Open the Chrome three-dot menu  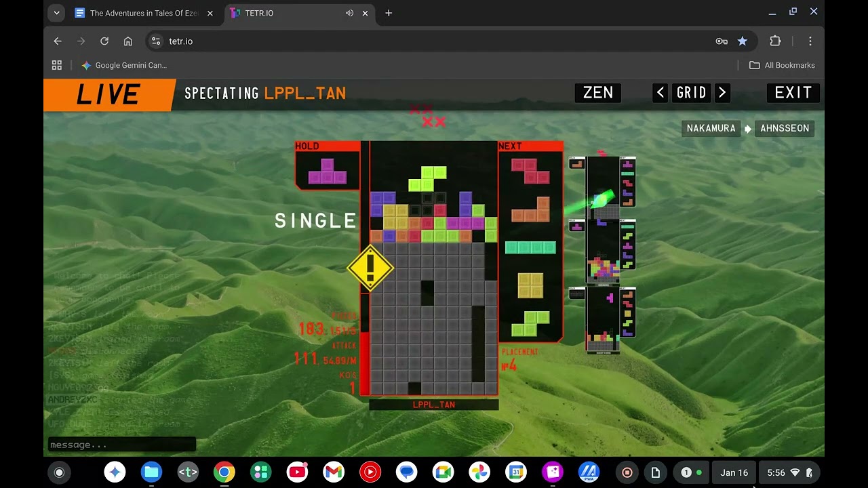click(x=810, y=41)
